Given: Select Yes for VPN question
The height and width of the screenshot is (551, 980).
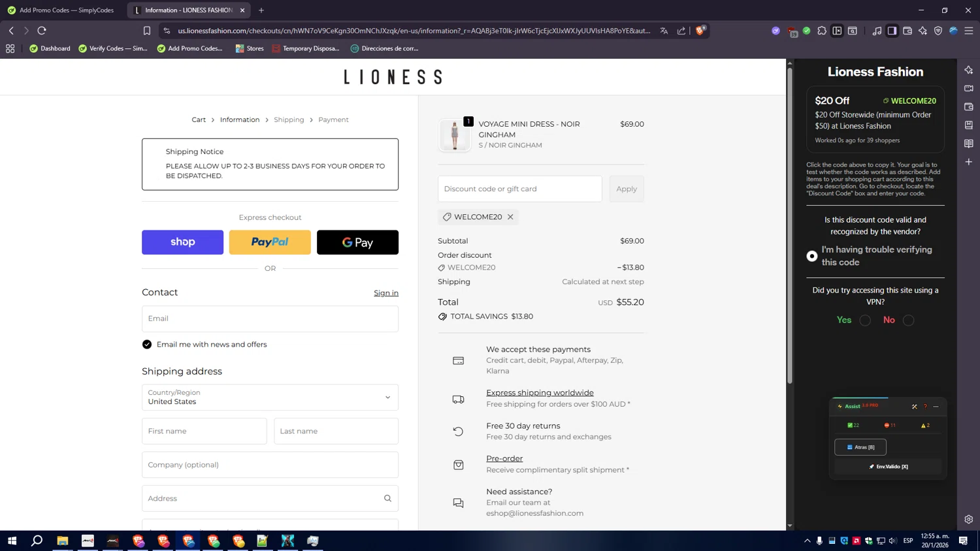Looking at the screenshot, I should (865, 320).
